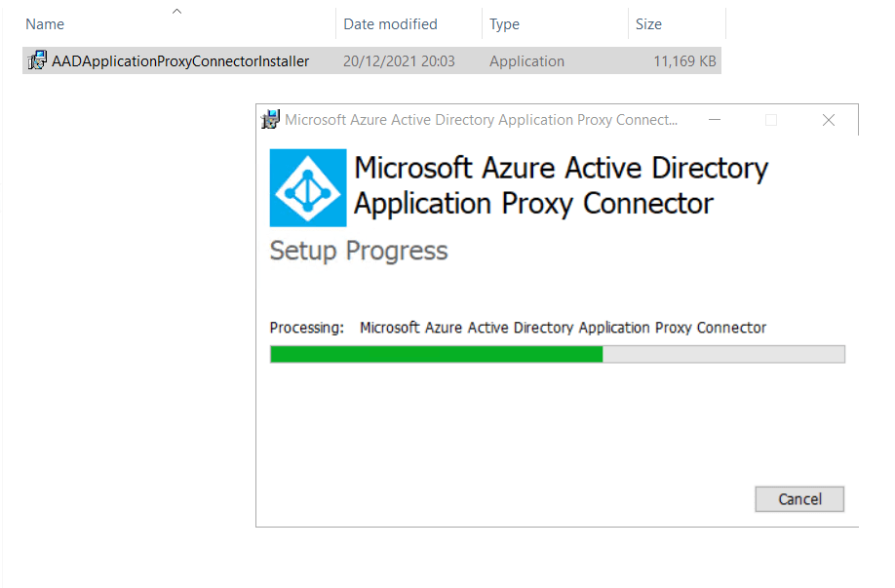Sort the list by Type column header
The width and height of the screenshot is (895, 588).
click(x=505, y=24)
